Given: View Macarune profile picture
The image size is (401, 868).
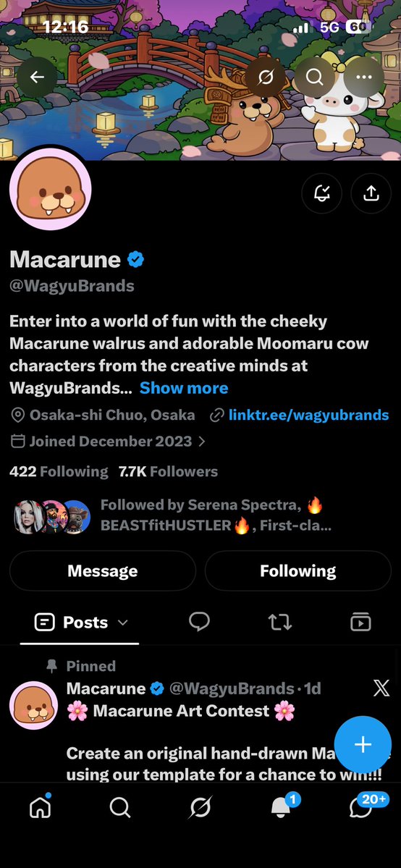Looking at the screenshot, I should tap(51, 190).
